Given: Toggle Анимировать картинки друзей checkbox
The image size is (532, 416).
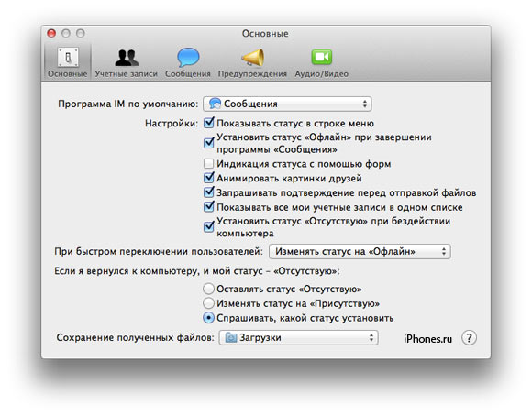Looking at the screenshot, I should coord(208,178).
